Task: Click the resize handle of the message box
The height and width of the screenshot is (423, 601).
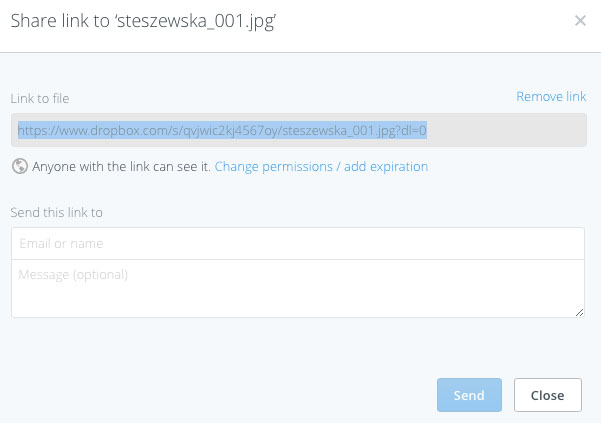Action: (x=580, y=313)
